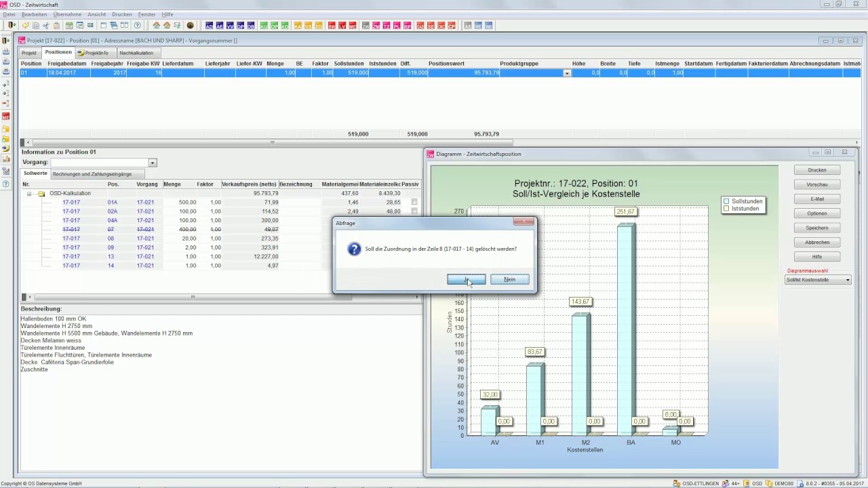Click Abbrechen in the Diagramm window
This screenshot has width=868, height=488.
click(x=817, y=242)
